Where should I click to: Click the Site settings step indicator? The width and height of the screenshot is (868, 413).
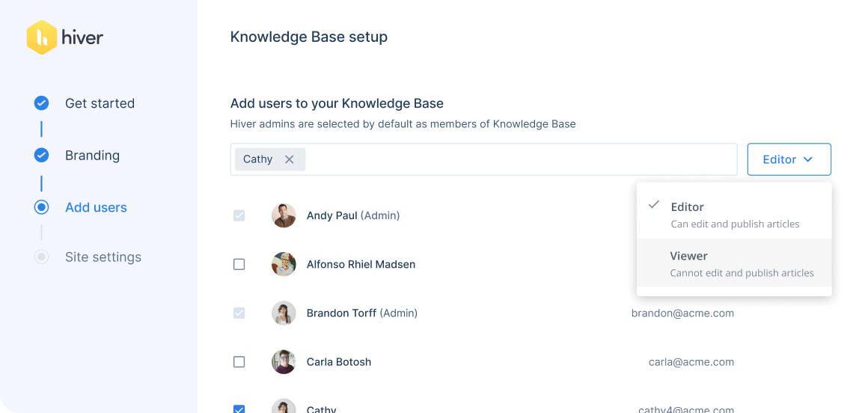point(42,257)
